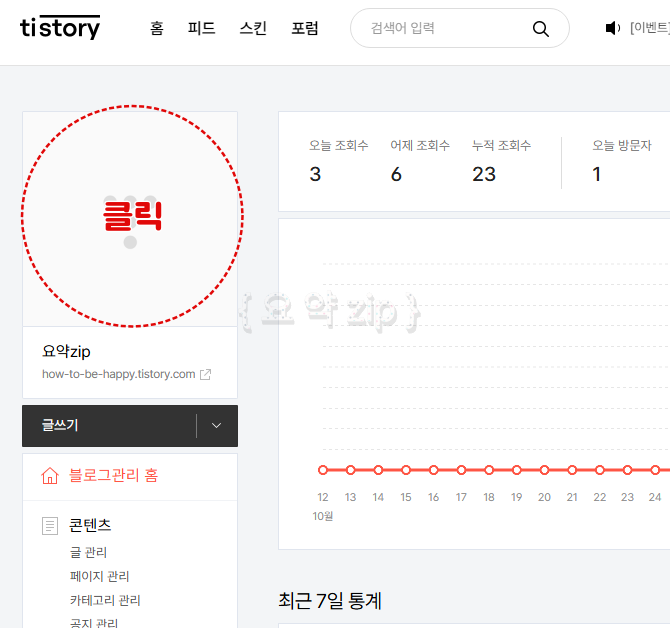Select the chart point for day 24

coord(655,470)
